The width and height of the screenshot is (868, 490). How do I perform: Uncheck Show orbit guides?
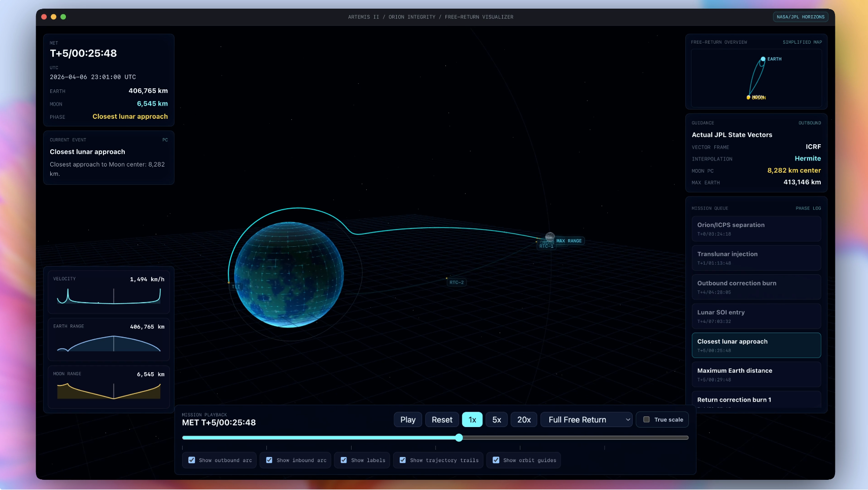point(496,460)
